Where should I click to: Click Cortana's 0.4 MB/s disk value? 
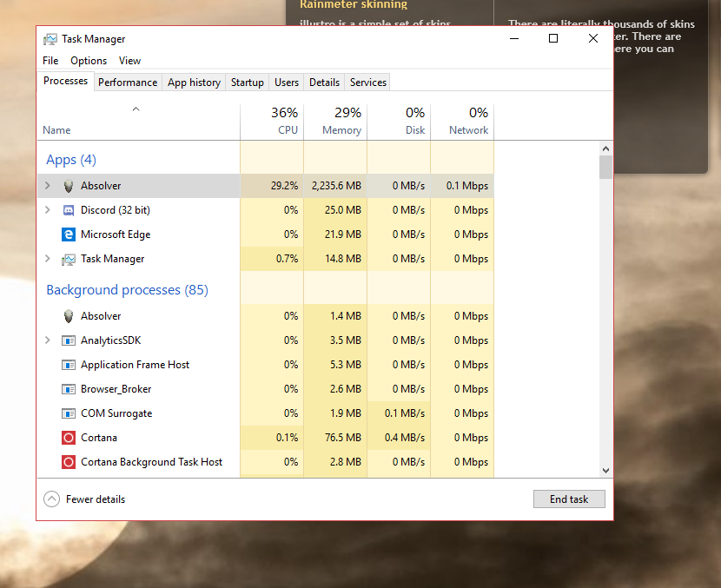[x=405, y=438]
